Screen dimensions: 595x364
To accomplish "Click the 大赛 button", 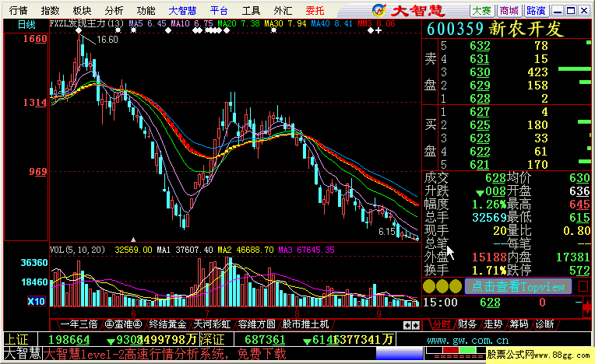I will tap(481, 11).
